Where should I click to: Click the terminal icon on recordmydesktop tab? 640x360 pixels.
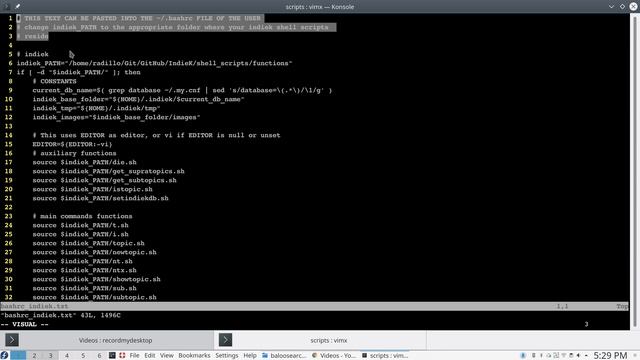(x=12, y=340)
